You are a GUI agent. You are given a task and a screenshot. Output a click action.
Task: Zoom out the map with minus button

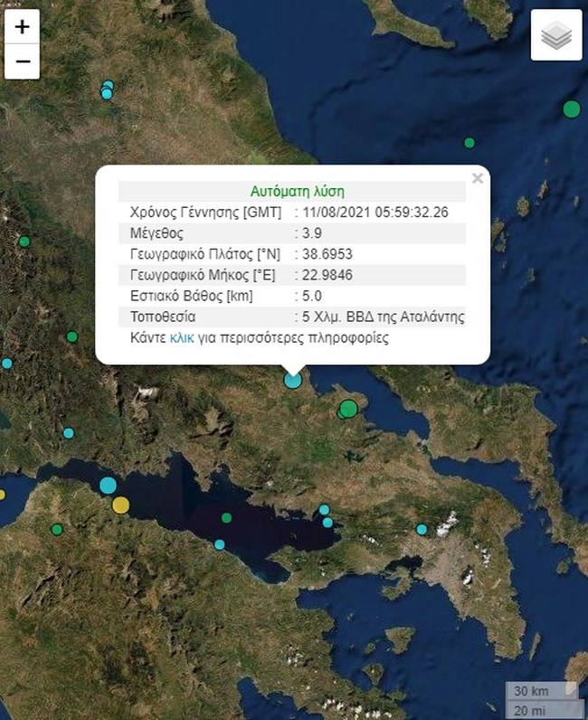click(22, 62)
